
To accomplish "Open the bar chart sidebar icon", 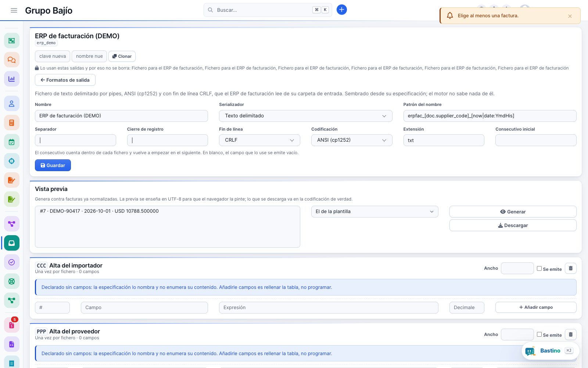I will 12,79.
